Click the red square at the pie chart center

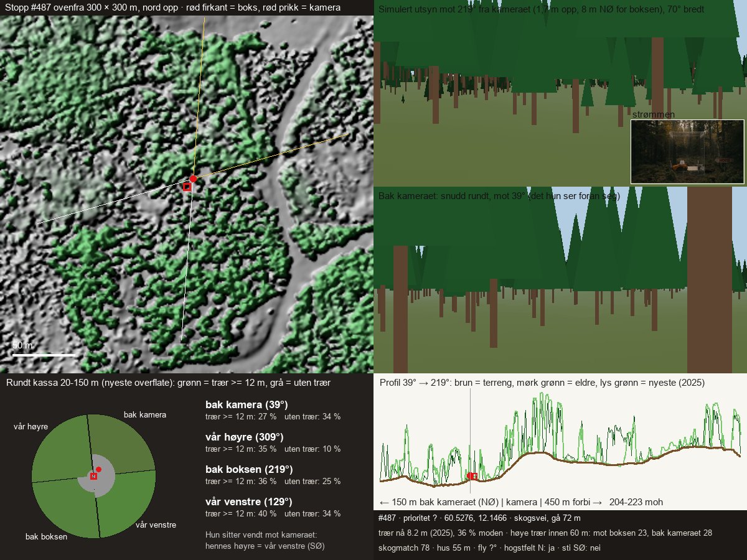click(x=93, y=476)
